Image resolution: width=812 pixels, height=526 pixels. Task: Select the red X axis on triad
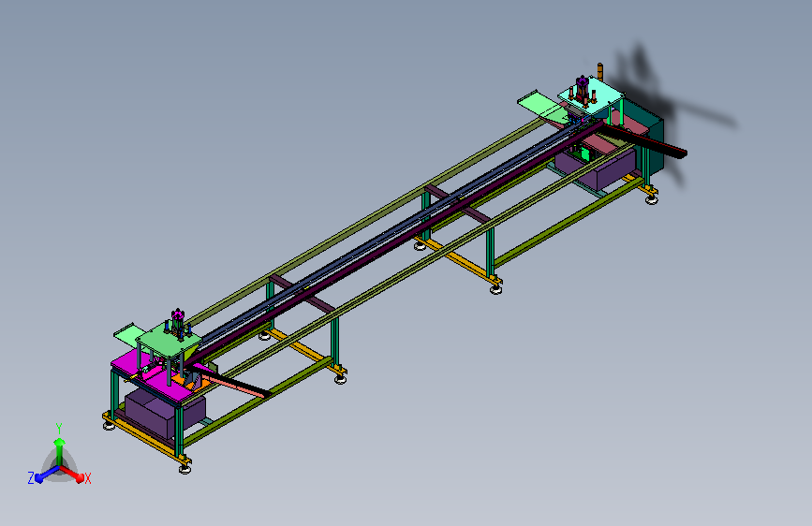click(x=72, y=474)
